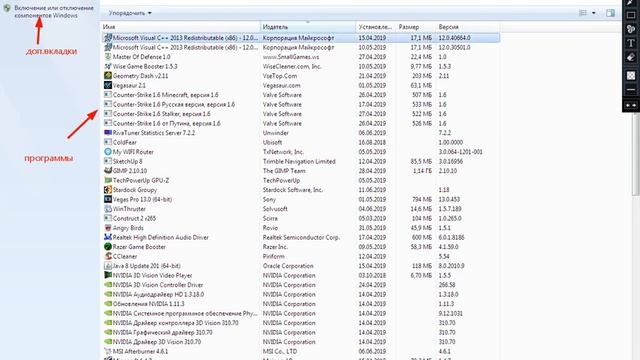Select the ColdFear program entry
The width and height of the screenshot is (640, 360).
coord(300,142)
